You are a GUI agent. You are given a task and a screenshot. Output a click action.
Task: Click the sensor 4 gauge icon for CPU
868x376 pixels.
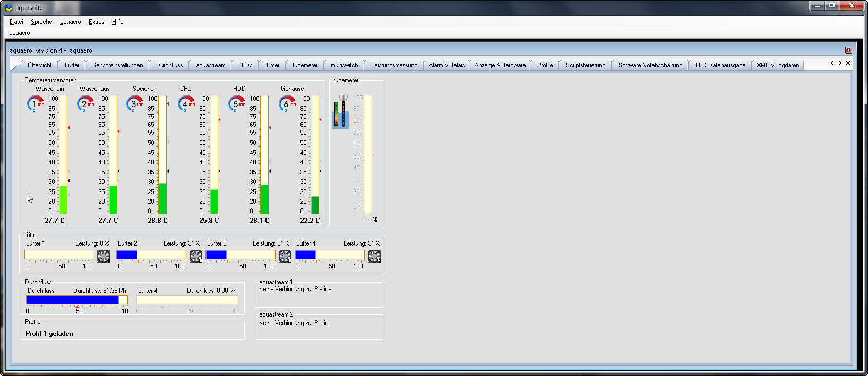pos(186,103)
